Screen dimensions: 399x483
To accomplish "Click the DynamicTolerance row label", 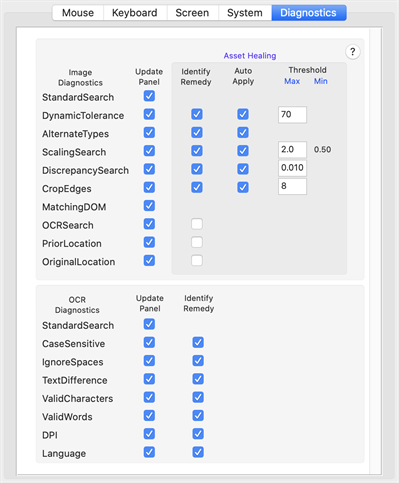I will (x=83, y=116).
